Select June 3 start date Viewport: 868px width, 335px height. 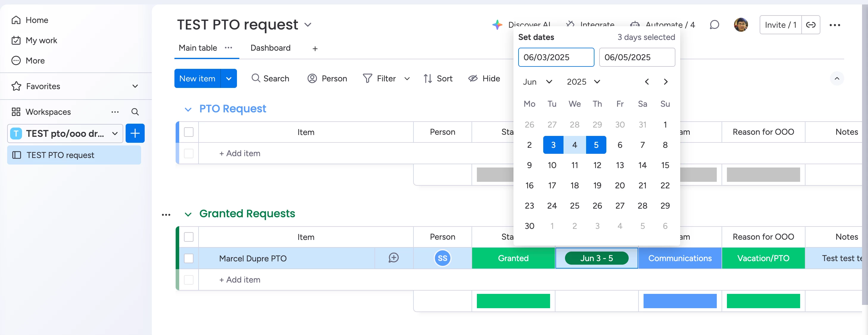point(553,145)
